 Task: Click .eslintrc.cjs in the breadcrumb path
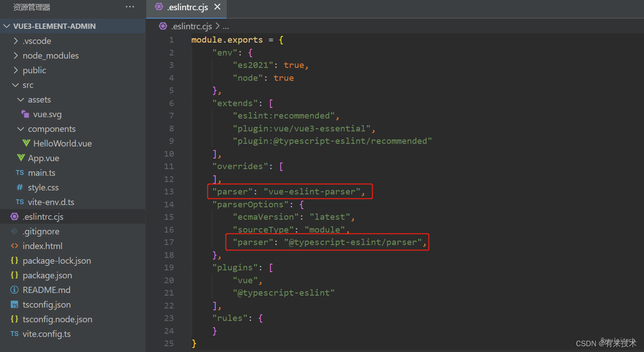tap(191, 26)
